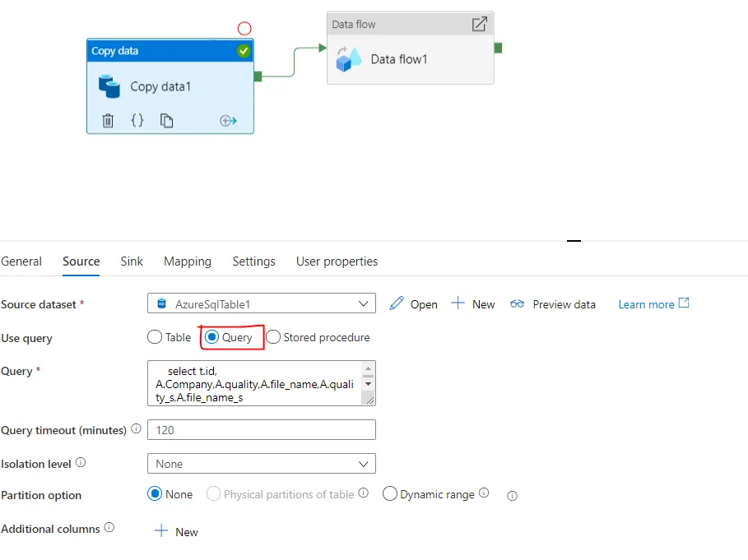748x560 pixels.
Task: Delete the Copy data1 activity with trash icon
Action: tap(108, 121)
